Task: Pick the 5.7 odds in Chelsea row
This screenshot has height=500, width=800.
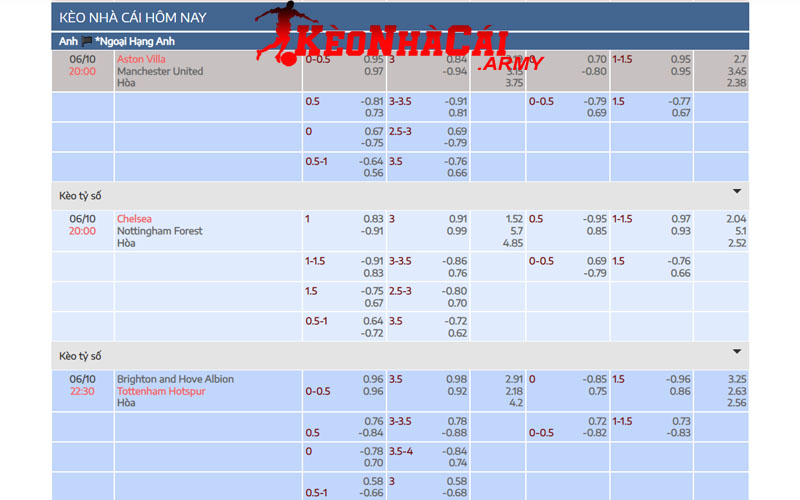Action: pyautogui.click(x=516, y=231)
